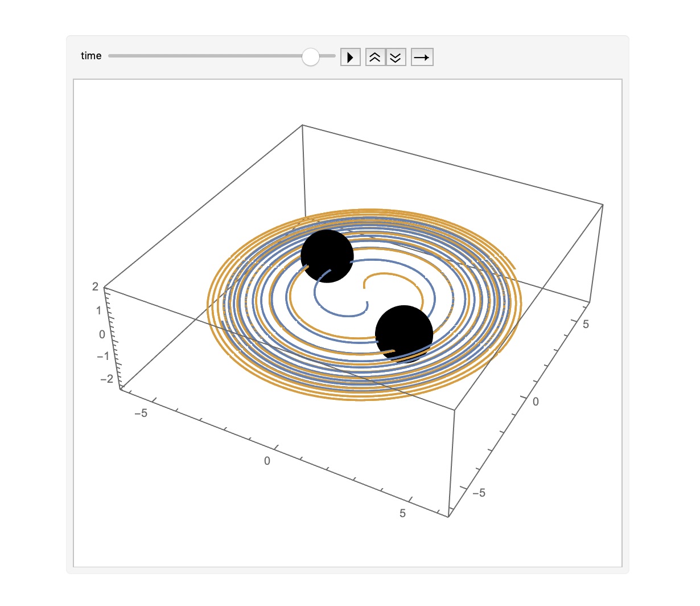Image resolution: width=700 pixels, height=606 pixels.
Task: Click the faster animation double-up-arrow icon
Action: (375, 58)
